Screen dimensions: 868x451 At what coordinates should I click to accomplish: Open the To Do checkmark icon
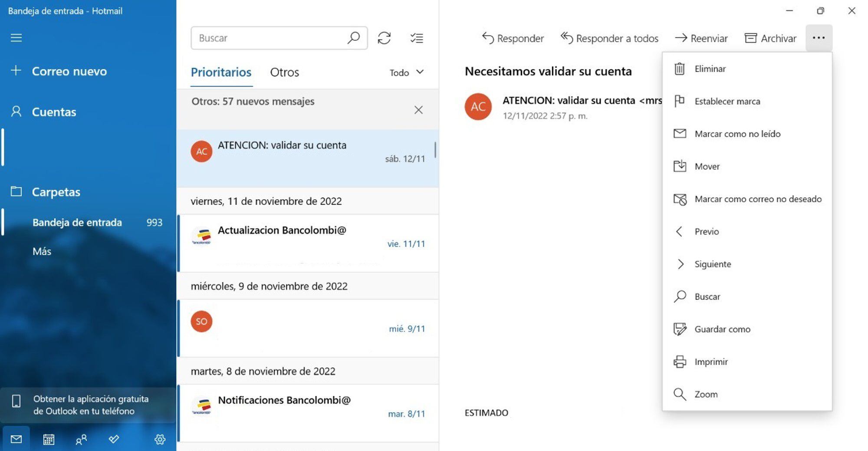point(114,439)
